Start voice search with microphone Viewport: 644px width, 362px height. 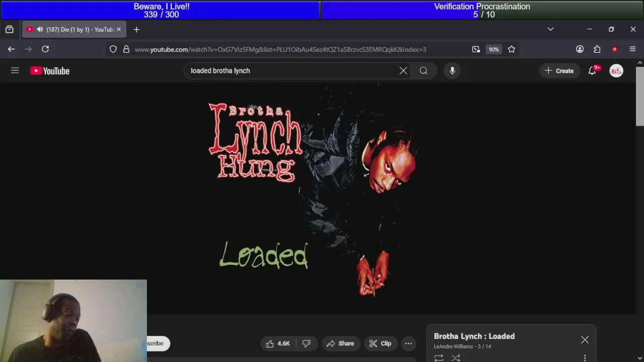coord(452,71)
